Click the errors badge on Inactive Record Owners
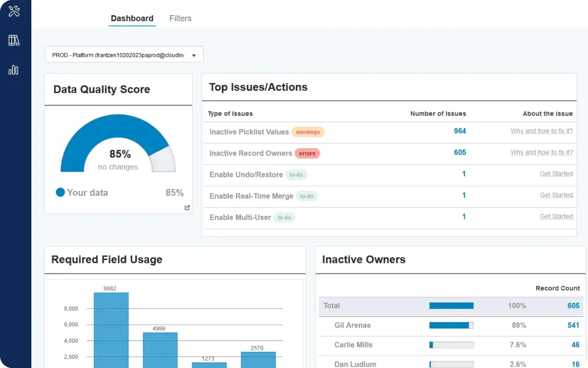 (307, 154)
